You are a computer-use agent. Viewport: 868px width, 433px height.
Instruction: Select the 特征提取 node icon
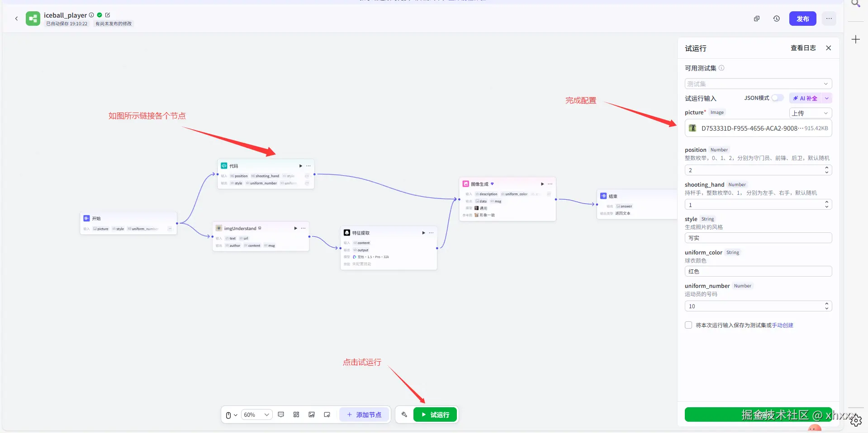[347, 233]
